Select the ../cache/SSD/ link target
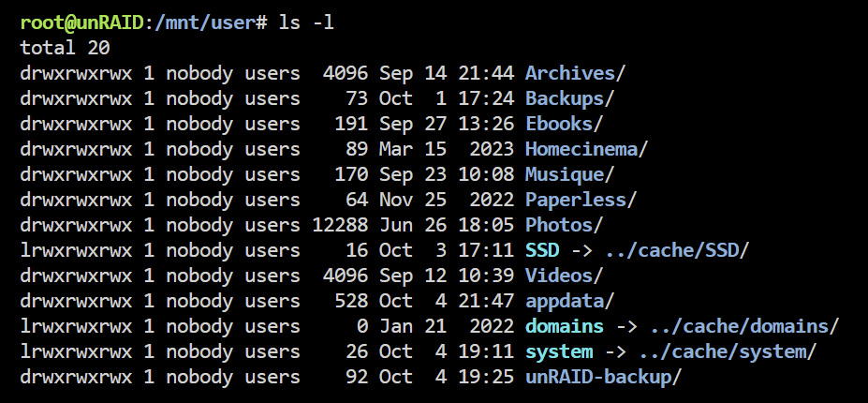 coord(677,250)
